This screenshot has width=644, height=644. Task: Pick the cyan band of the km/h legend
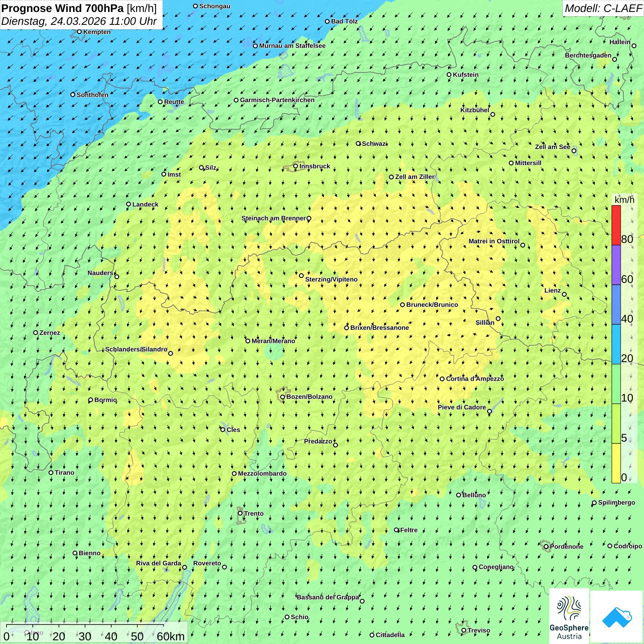pyautogui.click(x=616, y=344)
